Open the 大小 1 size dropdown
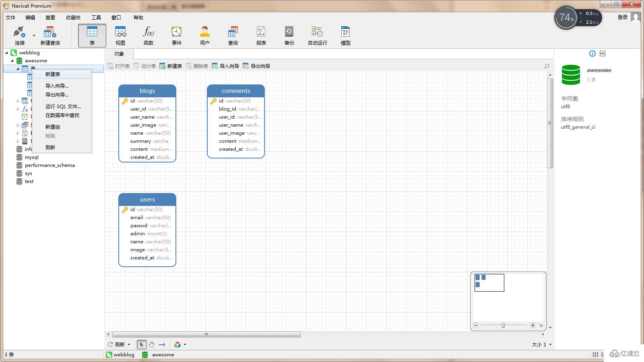The width and height of the screenshot is (644, 362). tap(541, 345)
